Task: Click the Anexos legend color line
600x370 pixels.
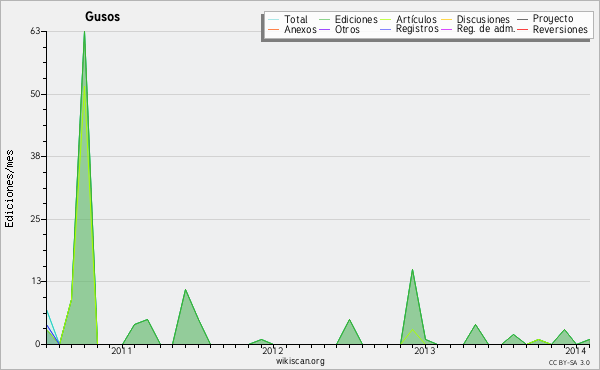Action: [274, 29]
